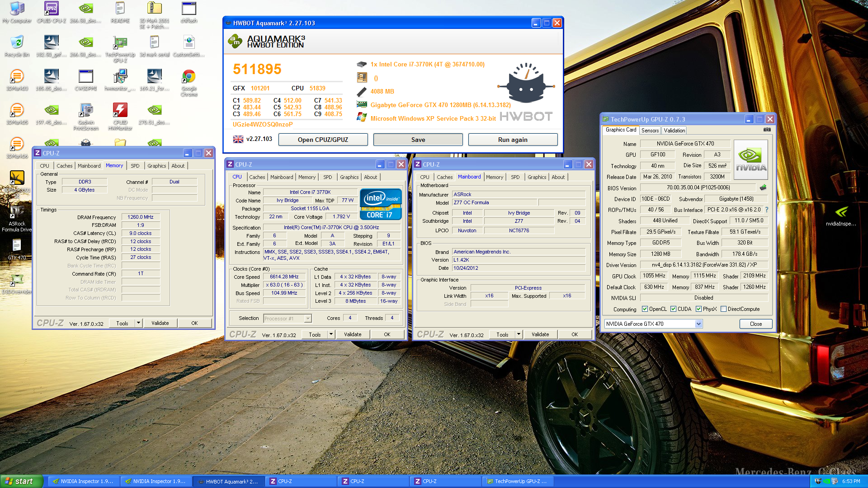Expand Tools arrow in CPU-Z Mainboard window
This screenshot has height=488, width=868.
[x=519, y=334]
